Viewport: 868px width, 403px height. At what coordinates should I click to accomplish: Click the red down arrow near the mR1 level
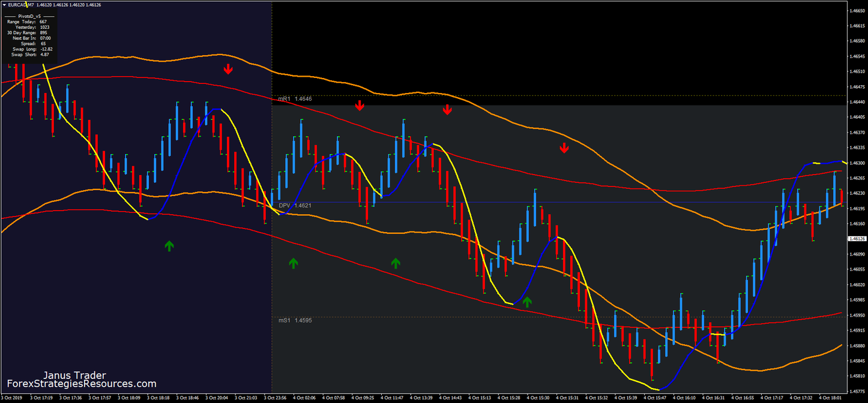pyautogui.click(x=360, y=106)
